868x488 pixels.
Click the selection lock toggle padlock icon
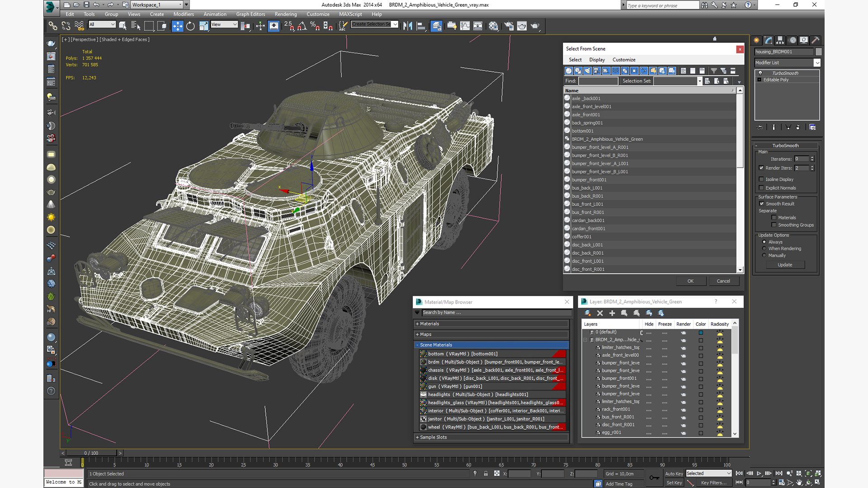[486, 474]
